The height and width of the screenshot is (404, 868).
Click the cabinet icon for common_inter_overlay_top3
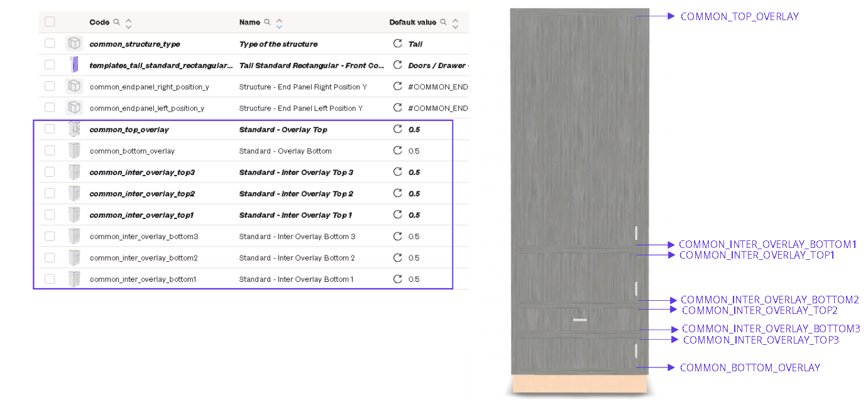click(x=74, y=172)
